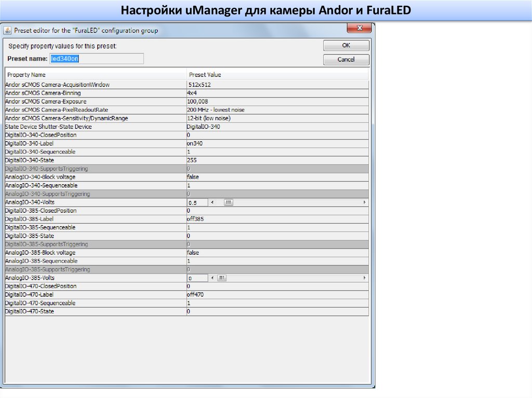Move the AnalogIO-385-Volts slider thumb
532x398 pixels.
point(221,278)
